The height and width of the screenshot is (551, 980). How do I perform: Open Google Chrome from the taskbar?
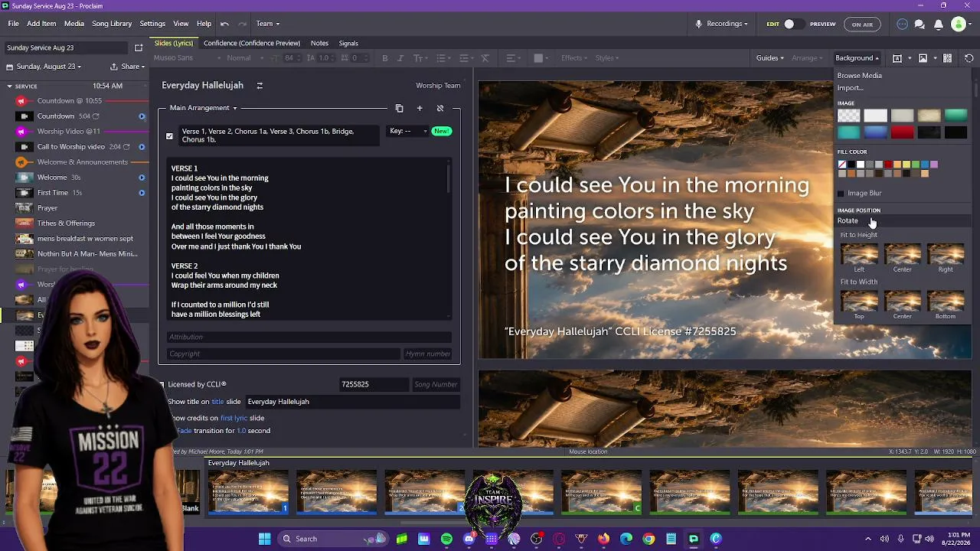coord(648,539)
